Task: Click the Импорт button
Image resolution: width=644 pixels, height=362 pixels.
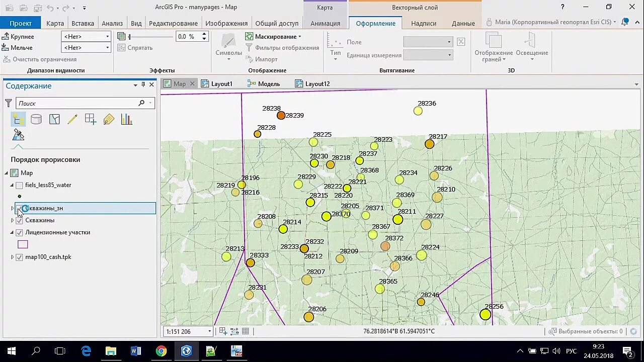Action: [x=262, y=59]
